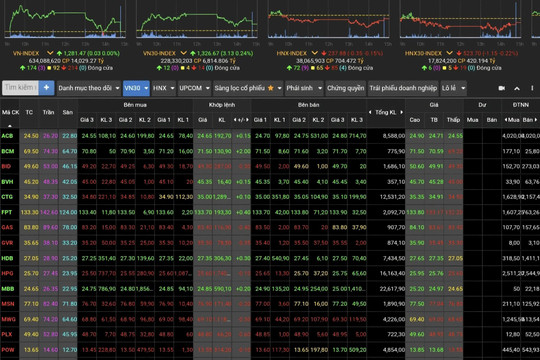Click left arrow beside Tổng KL header

(x=370, y=112)
